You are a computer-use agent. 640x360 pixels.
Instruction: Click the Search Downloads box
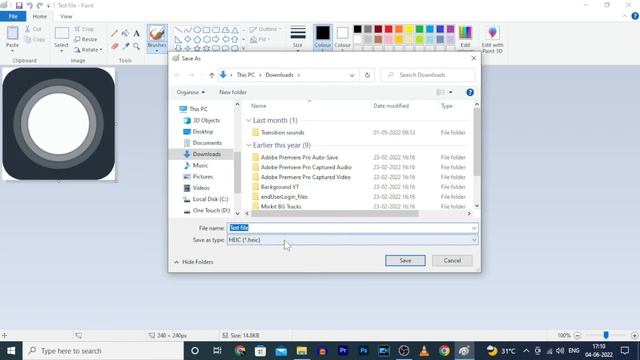click(428, 75)
